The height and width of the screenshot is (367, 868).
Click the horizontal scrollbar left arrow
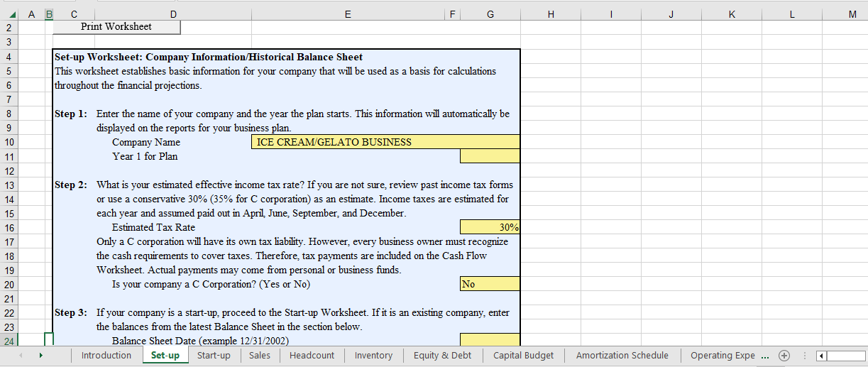click(822, 356)
